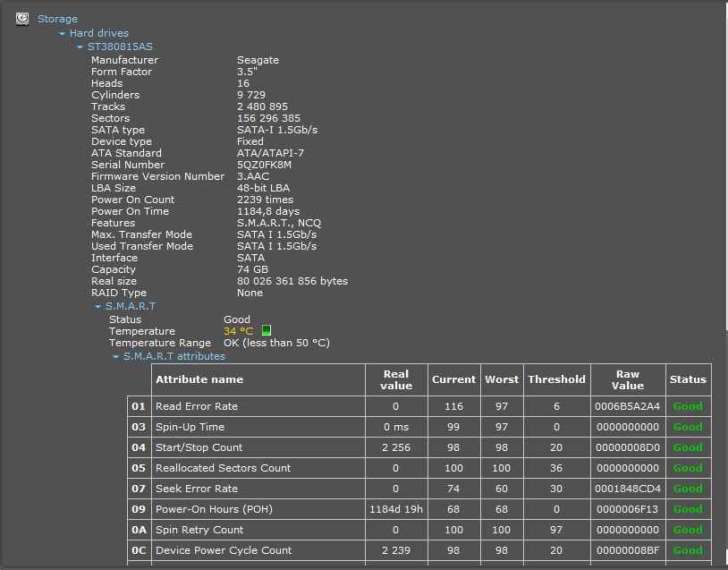Viewport: 728px width, 570px height.
Task: Click the Firmware Version Number label
Action: tap(158, 176)
